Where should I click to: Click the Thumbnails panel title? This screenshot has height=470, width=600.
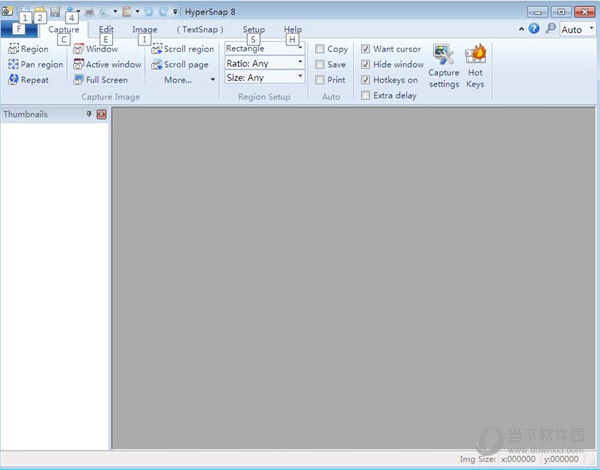pos(26,114)
